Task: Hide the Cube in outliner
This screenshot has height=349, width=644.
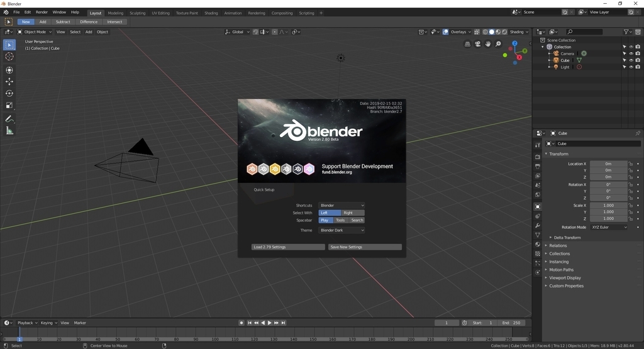Action: coord(631,60)
